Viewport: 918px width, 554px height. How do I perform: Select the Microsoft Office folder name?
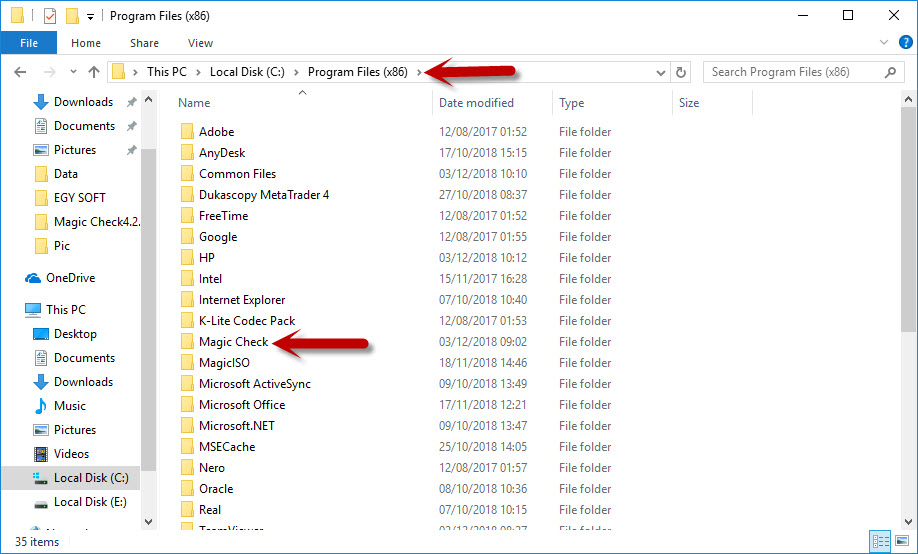coord(242,405)
